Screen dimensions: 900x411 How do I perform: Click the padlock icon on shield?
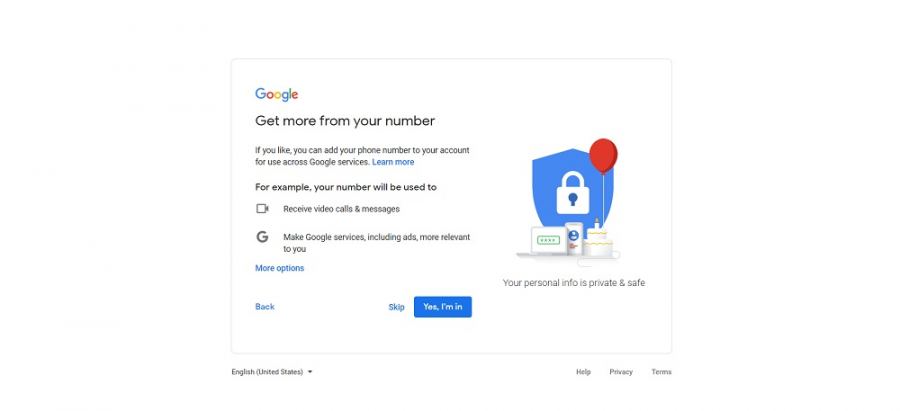click(573, 193)
